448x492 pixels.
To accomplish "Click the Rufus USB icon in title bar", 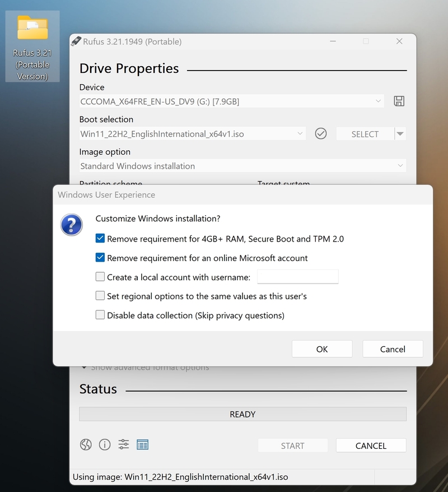I will pyautogui.click(x=76, y=41).
